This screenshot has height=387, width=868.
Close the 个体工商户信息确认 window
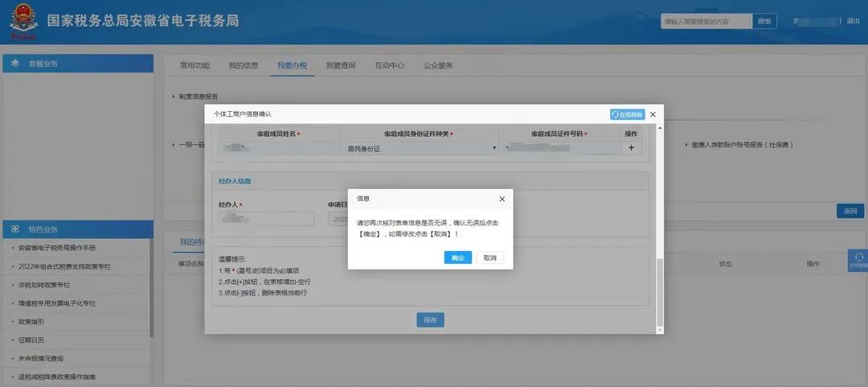(653, 115)
